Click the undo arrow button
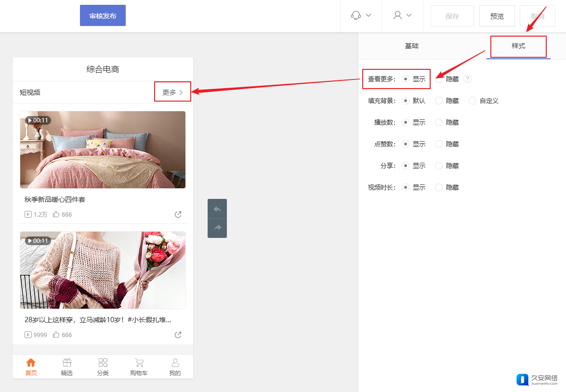This screenshot has height=392, width=566. [217, 209]
